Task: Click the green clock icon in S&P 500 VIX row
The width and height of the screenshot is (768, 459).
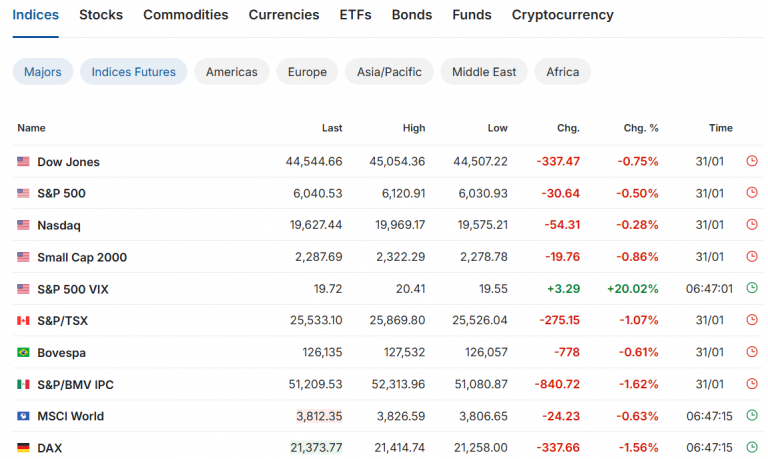Action: 752,288
